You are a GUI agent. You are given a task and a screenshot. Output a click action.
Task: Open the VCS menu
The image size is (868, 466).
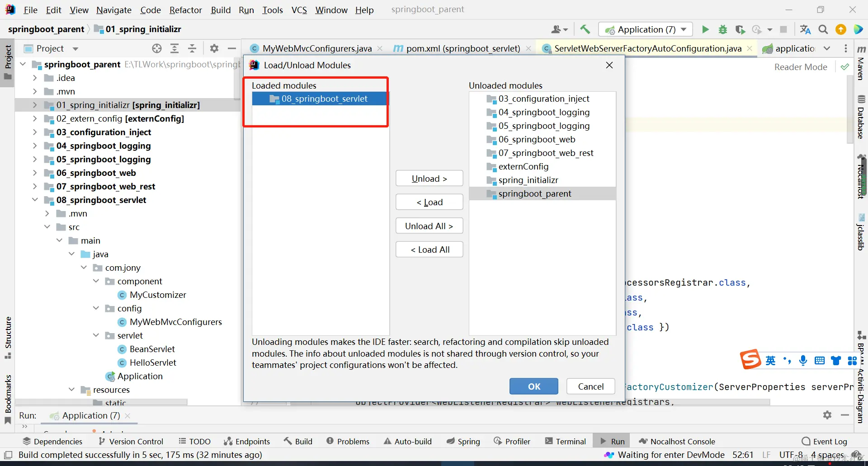(x=299, y=10)
